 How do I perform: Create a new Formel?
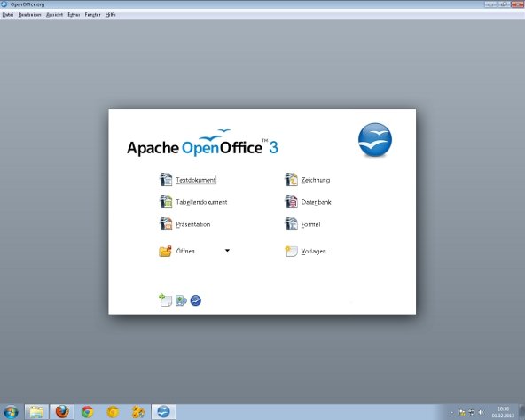pos(310,224)
